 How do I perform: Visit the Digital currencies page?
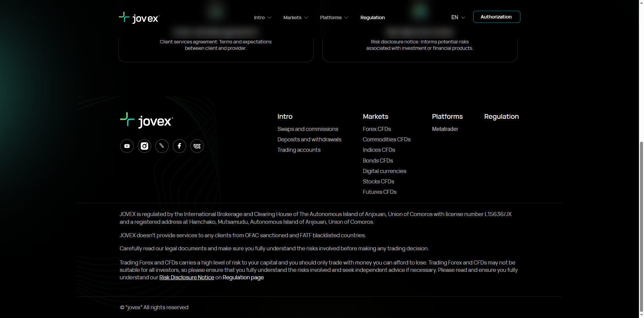(x=384, y=171)
